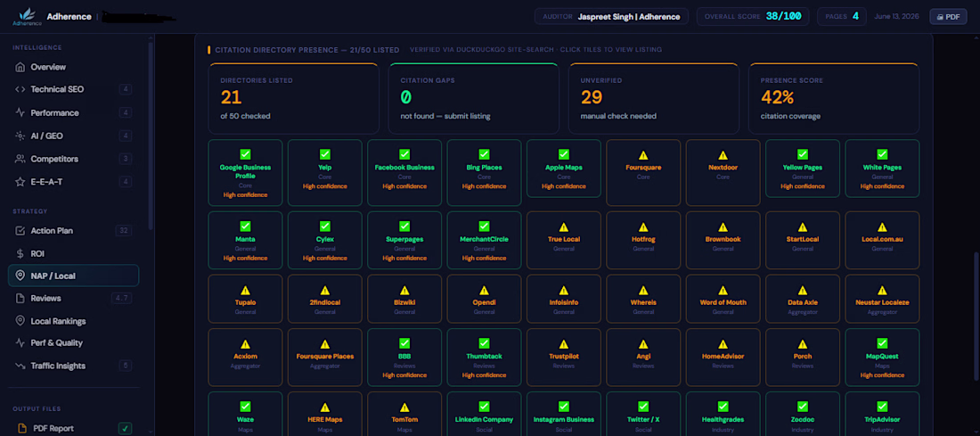Click Bing Places green check icon

pos(484,154)
